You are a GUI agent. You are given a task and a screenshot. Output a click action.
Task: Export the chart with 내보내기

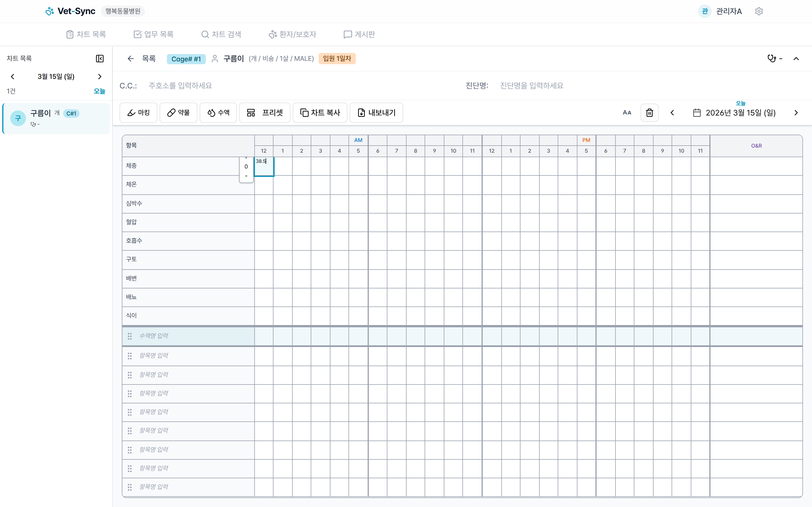click(x=376, y=113)
